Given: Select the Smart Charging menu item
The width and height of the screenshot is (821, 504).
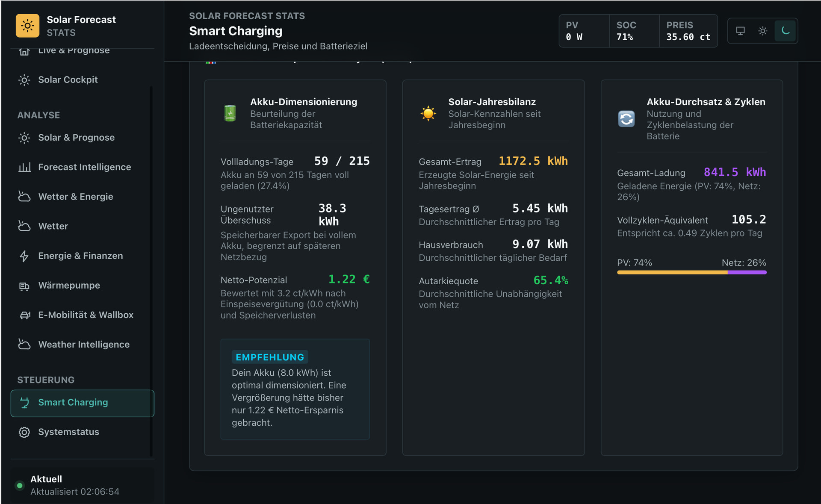Looking at the screenshot, I should click(x=82, y=403).
